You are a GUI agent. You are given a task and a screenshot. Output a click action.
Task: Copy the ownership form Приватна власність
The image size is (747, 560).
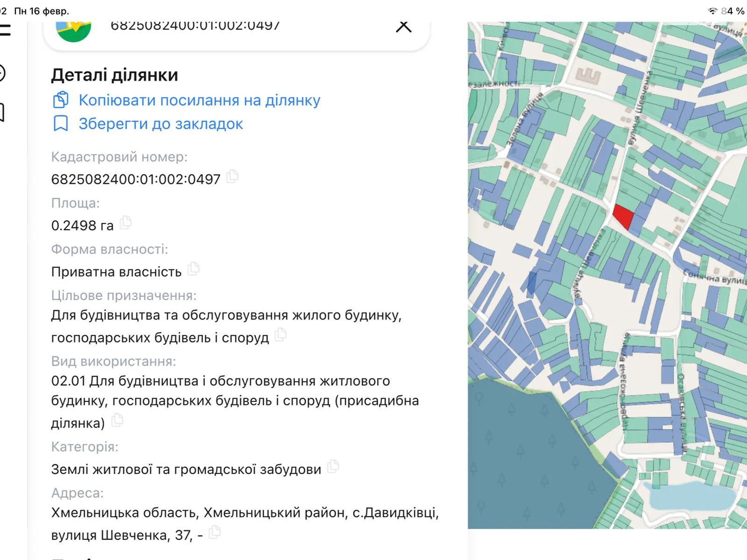click(x=195, y=269)
